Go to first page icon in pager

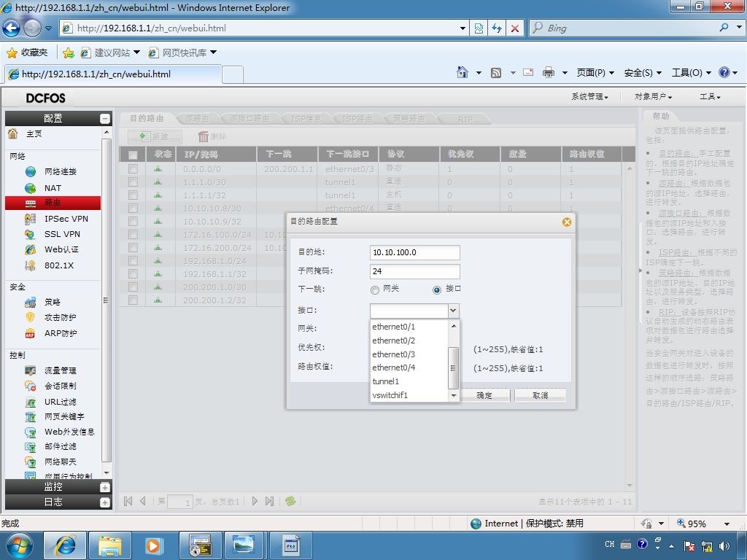coord(128,501)
